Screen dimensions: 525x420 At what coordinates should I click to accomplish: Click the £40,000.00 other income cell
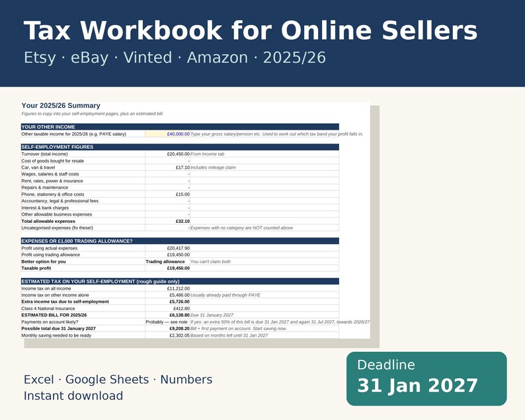coord(167,134)
